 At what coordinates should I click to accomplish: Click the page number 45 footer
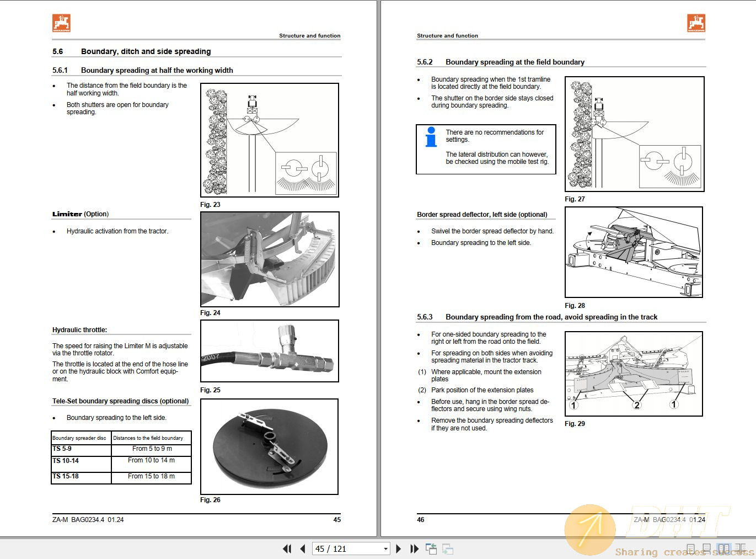337,520
